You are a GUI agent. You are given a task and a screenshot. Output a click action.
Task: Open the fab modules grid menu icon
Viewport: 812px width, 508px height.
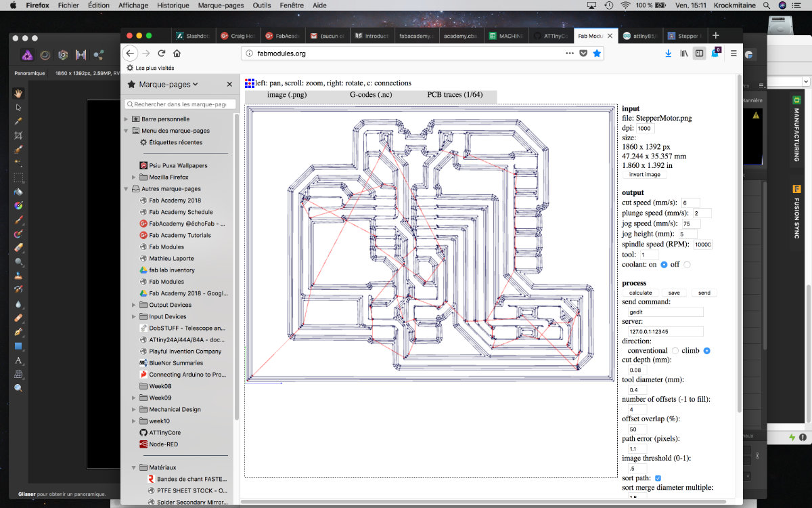coord(250,83)
